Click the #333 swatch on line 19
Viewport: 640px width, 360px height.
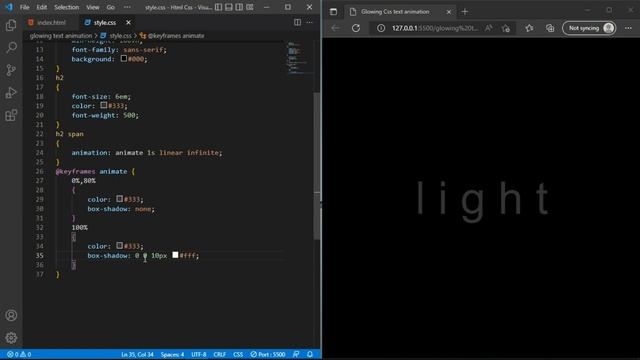coord(104,105)
